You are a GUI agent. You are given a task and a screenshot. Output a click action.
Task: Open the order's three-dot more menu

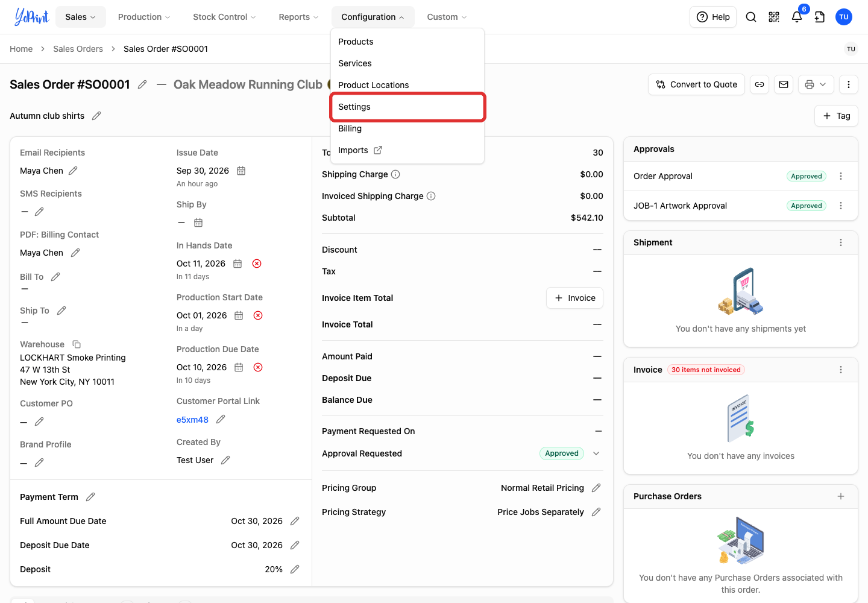pos(849,84)
